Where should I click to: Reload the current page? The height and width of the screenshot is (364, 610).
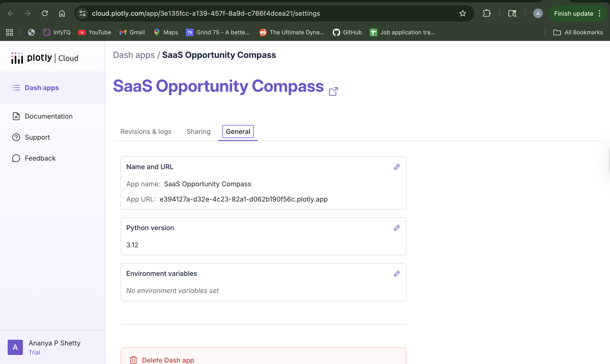(x=45, y=13)
